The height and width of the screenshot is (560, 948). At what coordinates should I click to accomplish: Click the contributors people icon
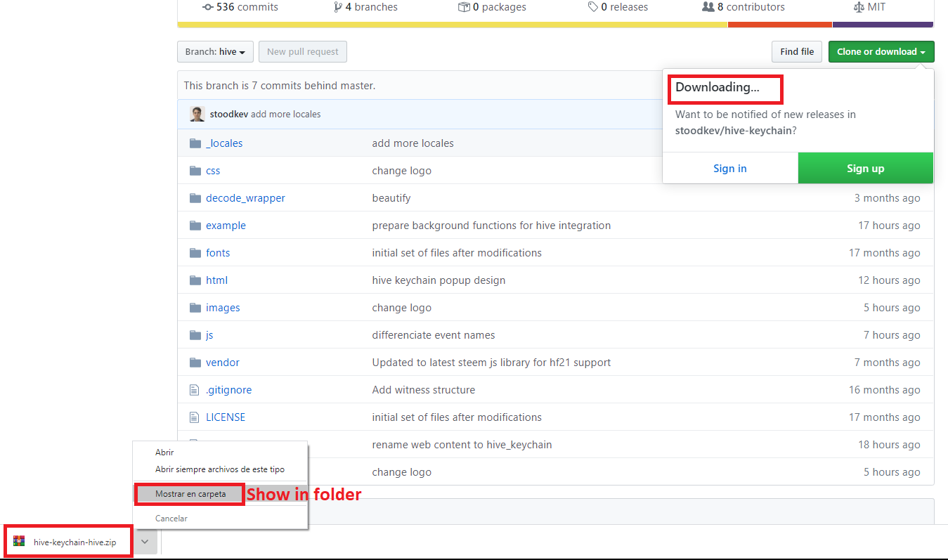[x=708, y=7]
